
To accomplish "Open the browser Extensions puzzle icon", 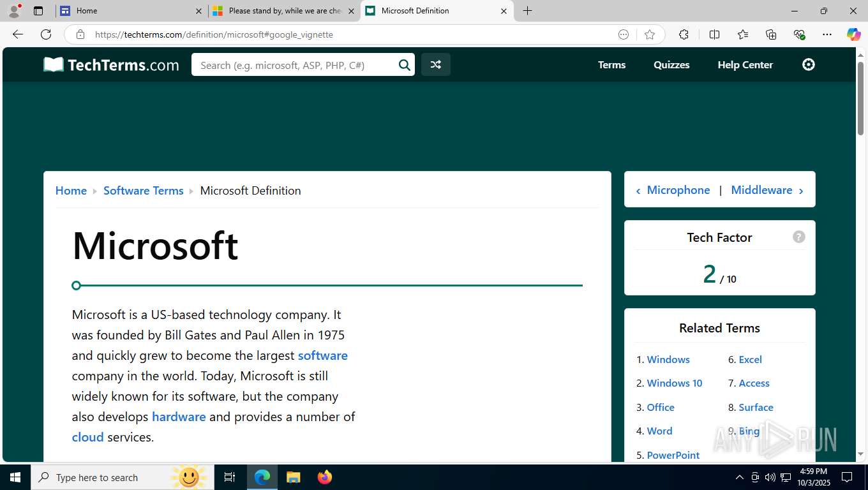I will coord(684,34).
